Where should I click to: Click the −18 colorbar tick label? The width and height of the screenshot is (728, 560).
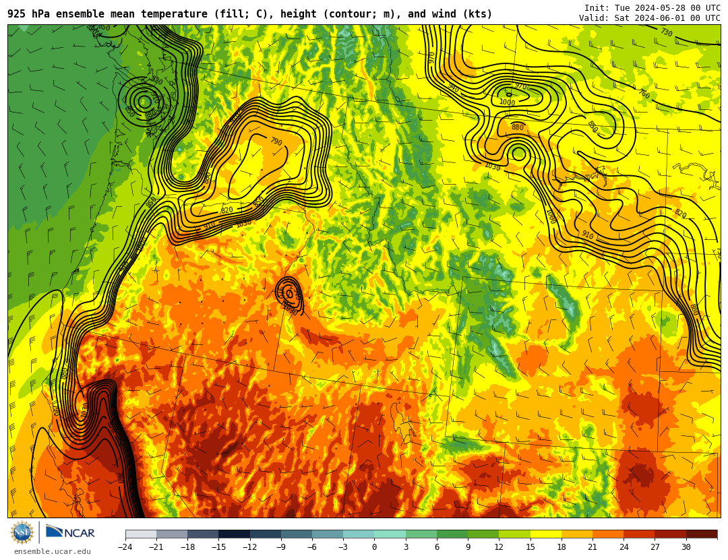click(x=187, y=547)
